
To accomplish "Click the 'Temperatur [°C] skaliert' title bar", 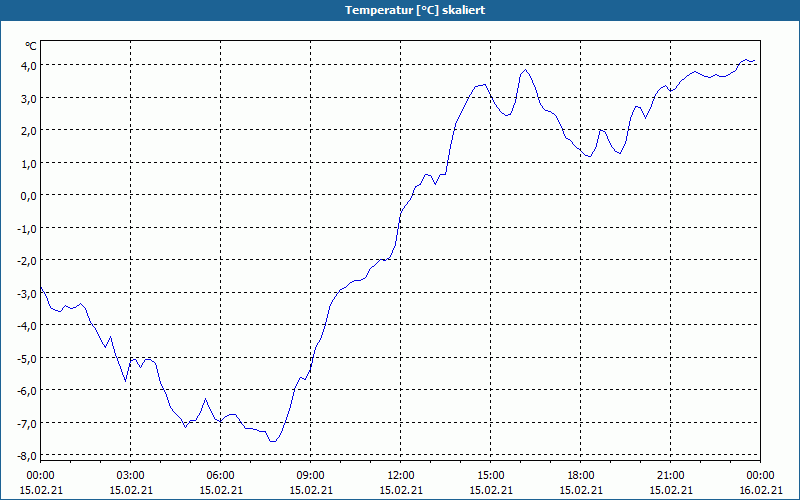I will click(400, 10).
